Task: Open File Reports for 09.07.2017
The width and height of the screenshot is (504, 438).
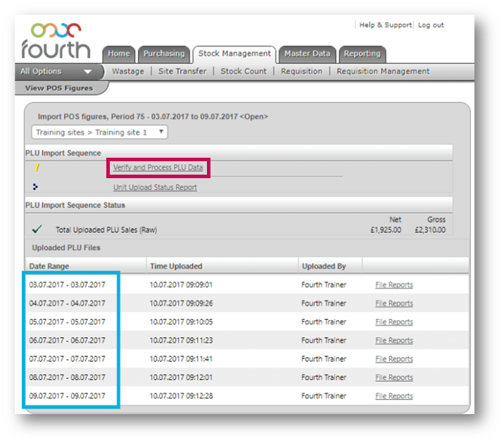Action: click(x=393, y=396)
